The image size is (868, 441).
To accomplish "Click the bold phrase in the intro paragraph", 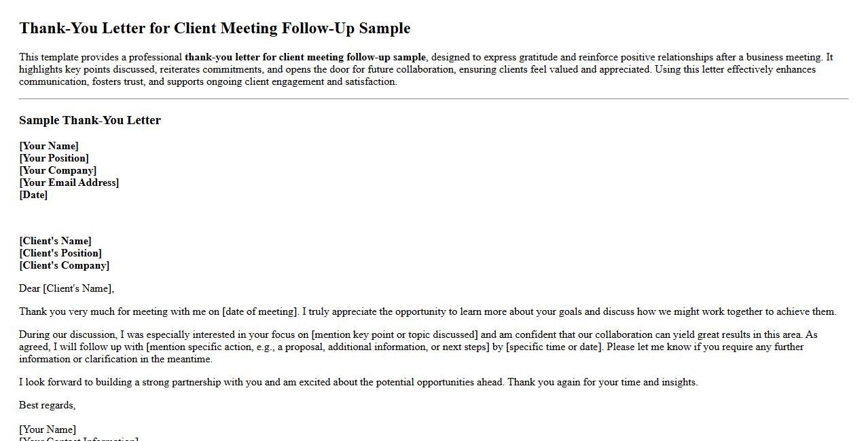I will point(305,58).
